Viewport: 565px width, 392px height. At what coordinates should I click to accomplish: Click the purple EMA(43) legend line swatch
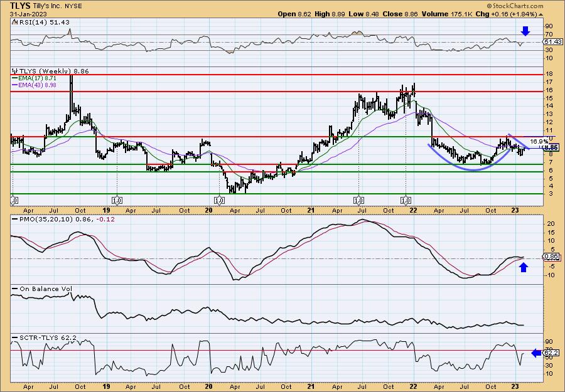15,85
